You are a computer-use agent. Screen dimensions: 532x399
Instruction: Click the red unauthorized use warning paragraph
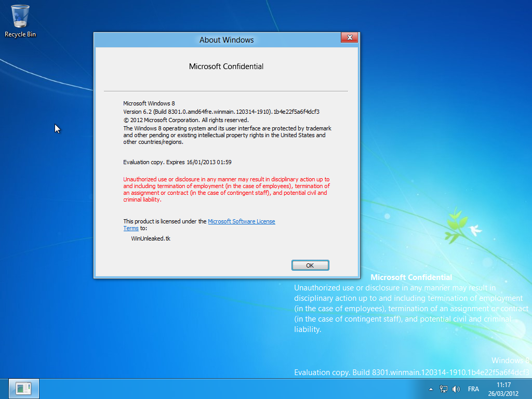pyautogui.click(x=227, y=189)
